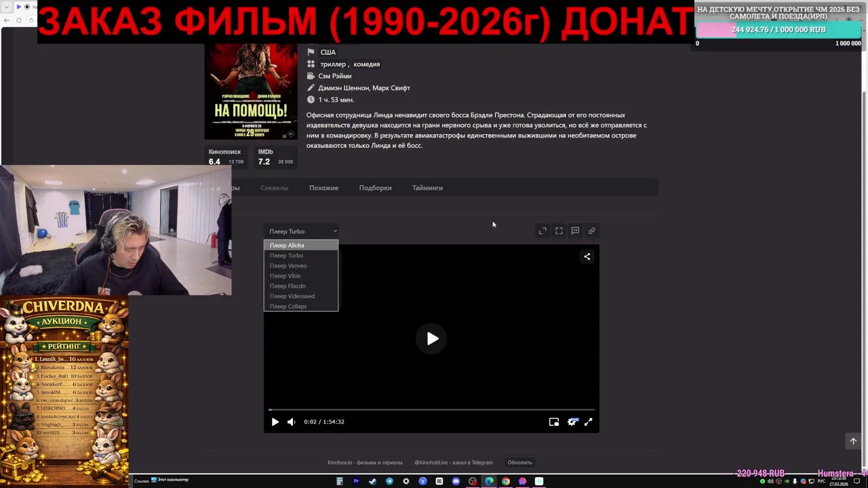
Task: Open the notification center icon in tray
Action: [856, 481]
